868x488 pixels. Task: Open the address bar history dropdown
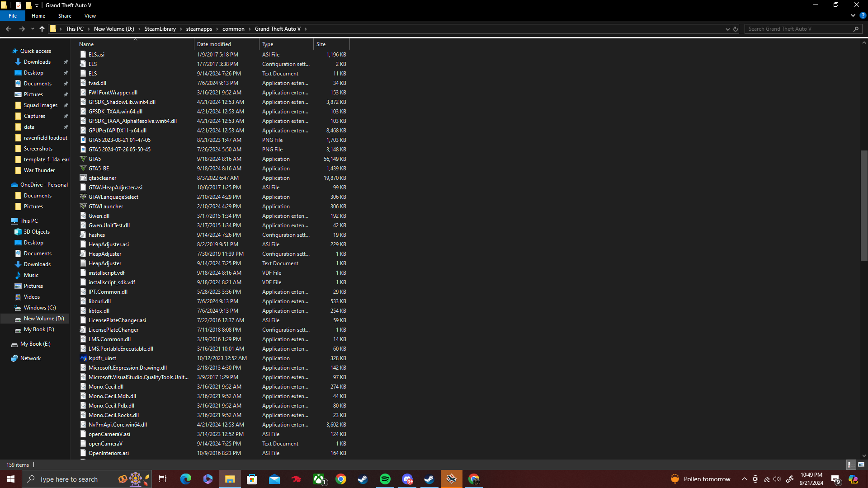[727, 29]
